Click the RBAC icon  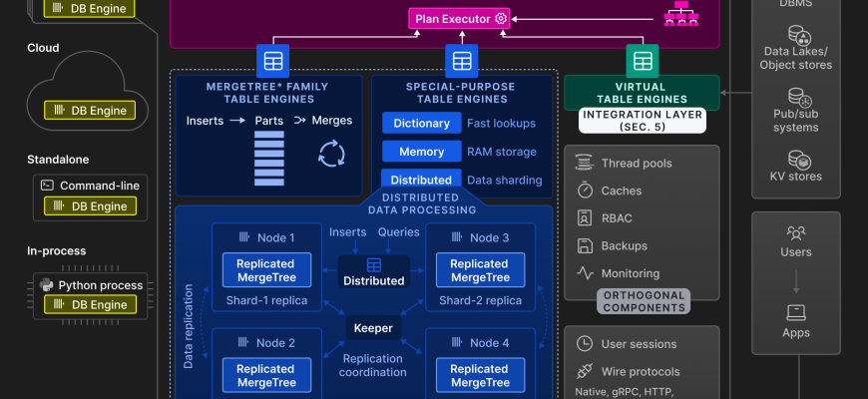[585, 217]
